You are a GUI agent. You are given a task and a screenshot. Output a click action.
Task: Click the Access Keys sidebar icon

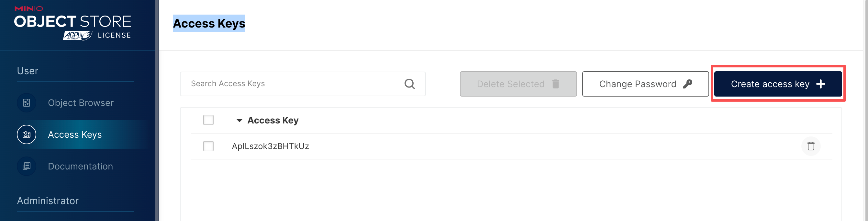click(x=27, y=134)
